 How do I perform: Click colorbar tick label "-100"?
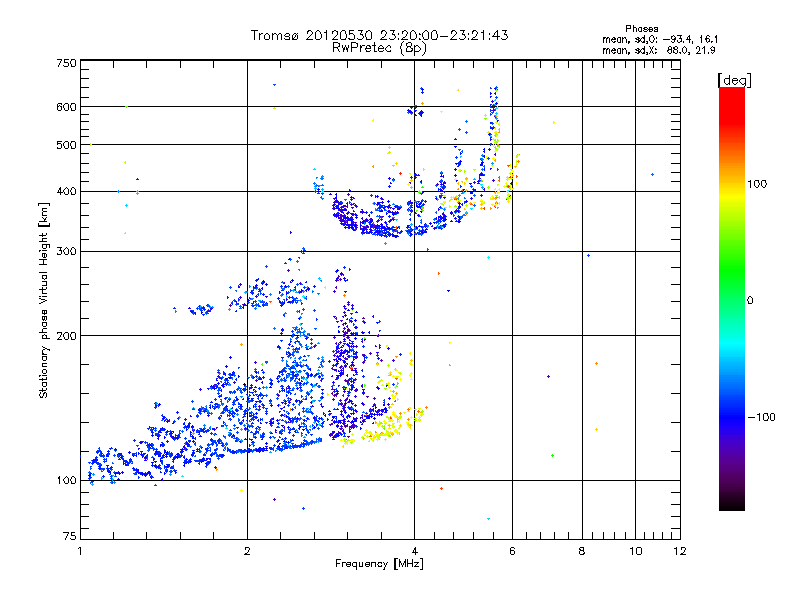point(761,417)
